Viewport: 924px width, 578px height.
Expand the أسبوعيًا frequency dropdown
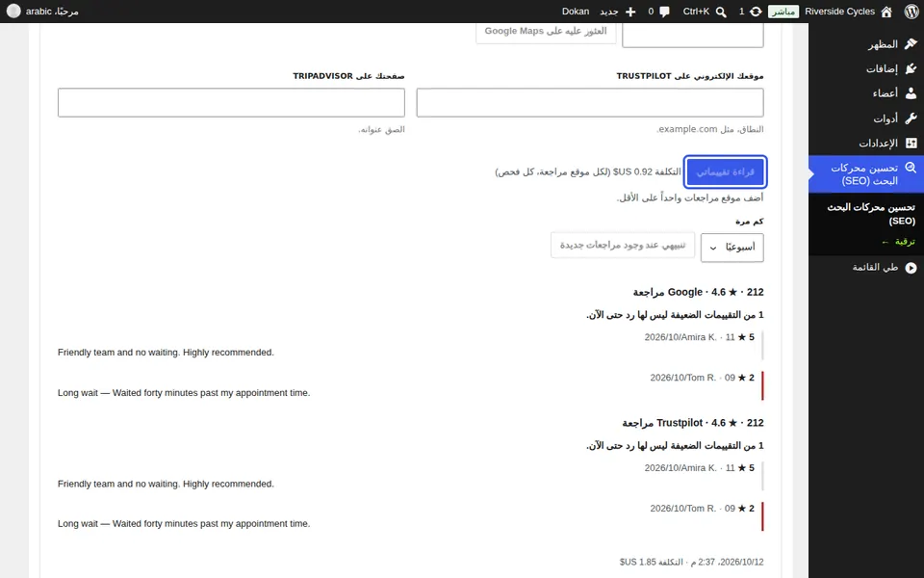pos(731,248)
